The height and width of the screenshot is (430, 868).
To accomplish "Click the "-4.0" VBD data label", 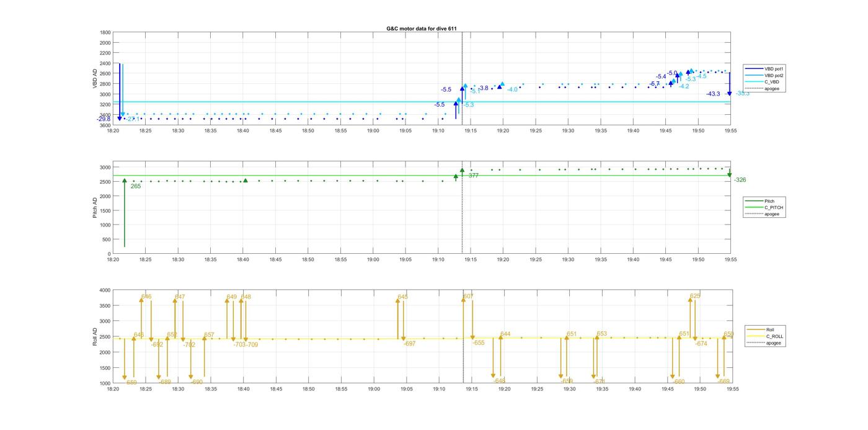I will (x=512, y=90).
